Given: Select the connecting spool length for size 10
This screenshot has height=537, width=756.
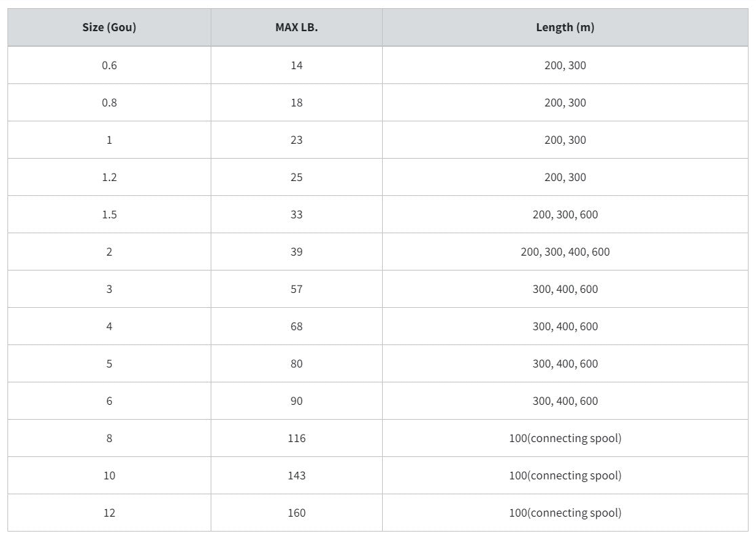Looking at the screenshot, I should pos(565,476).
